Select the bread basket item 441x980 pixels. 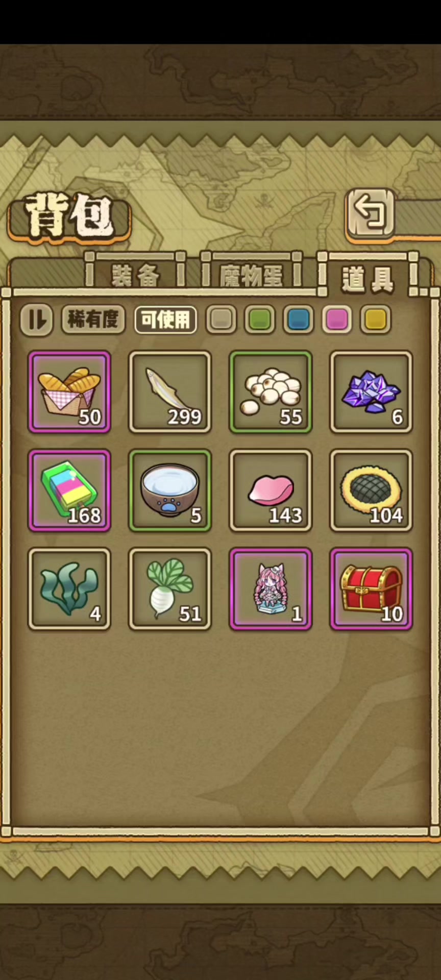click(x=69, y=392)
